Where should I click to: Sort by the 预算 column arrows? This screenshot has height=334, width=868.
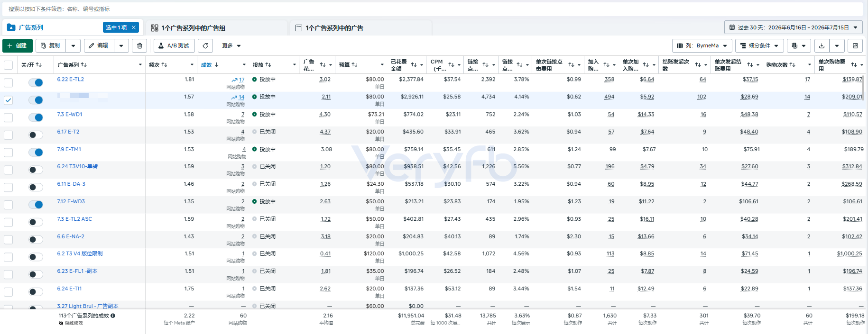click(355, 65)
